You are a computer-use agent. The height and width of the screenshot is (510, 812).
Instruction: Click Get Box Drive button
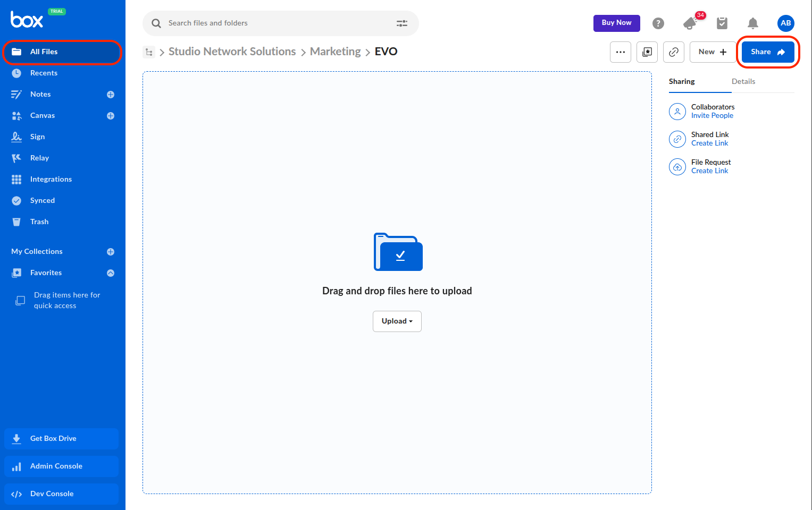(61, 438)
